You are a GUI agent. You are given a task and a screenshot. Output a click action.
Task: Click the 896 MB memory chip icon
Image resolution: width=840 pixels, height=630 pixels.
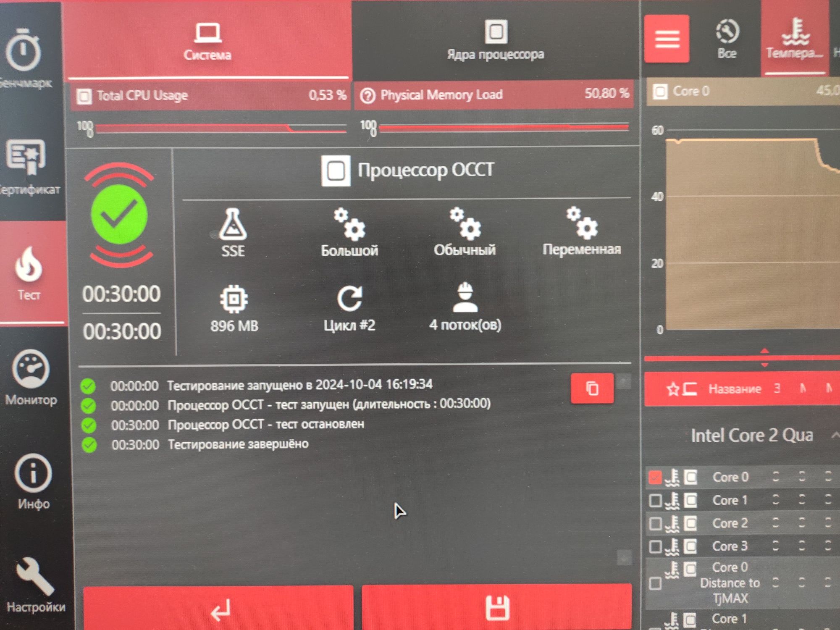coord(234,299)
